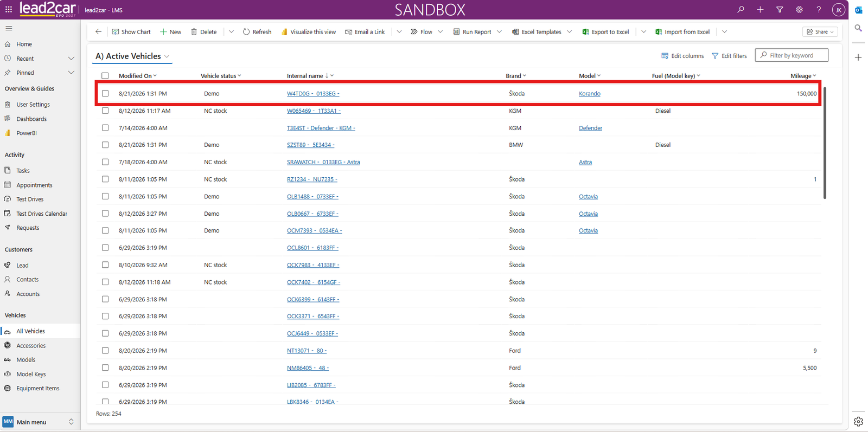Click the search magnifier in purple header

coord(741,9)
